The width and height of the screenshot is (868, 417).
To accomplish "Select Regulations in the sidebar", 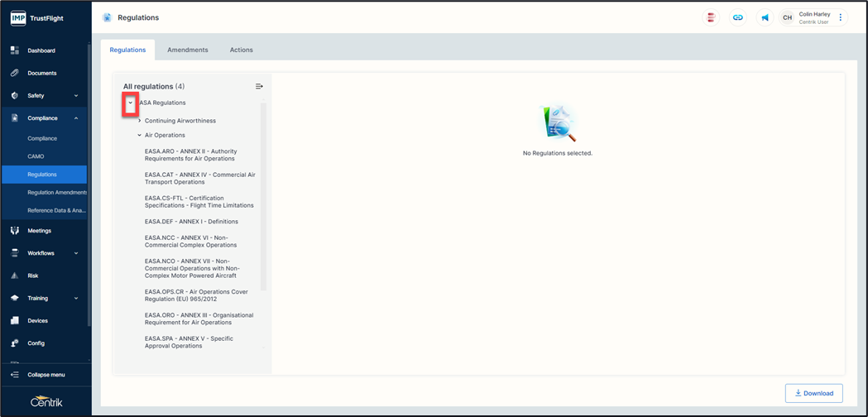I will [45, 175].
